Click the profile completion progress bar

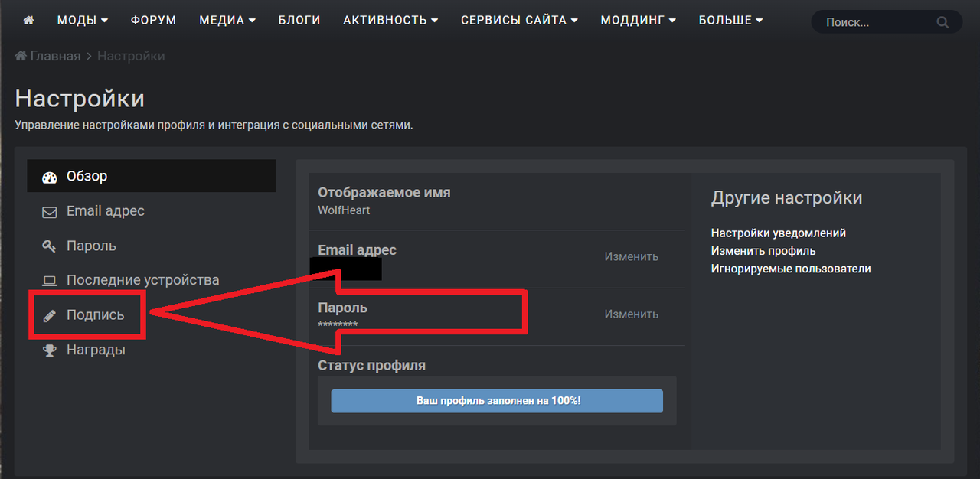497,401
